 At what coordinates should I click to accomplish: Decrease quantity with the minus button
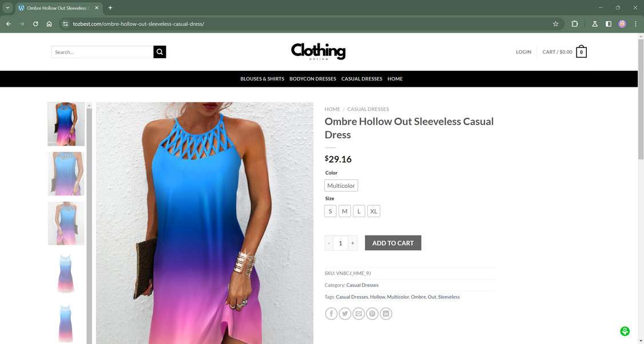pyautogui.click(x=328, y=243)
